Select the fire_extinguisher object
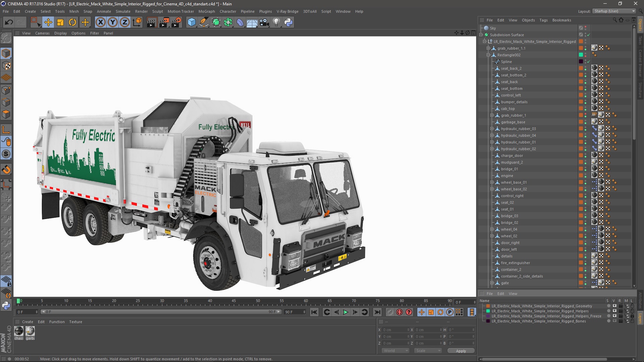The width and height of the screenshot is (644, 362). click(516, 263)
